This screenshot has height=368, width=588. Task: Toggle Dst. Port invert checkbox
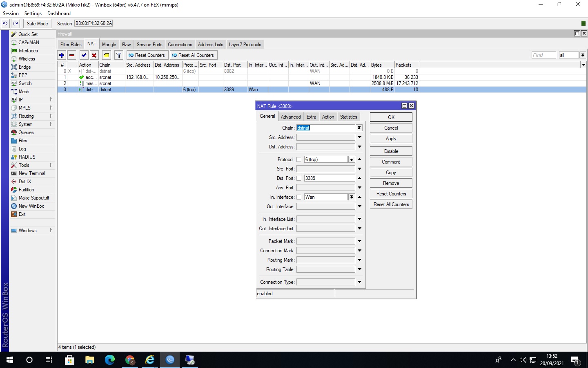[299, 178]
